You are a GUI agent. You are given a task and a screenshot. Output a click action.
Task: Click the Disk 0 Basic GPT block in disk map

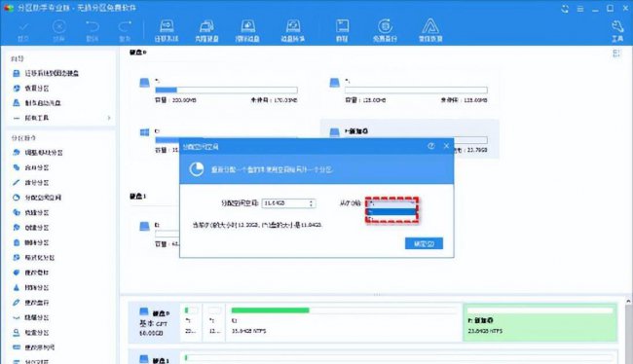click(154, 323)
